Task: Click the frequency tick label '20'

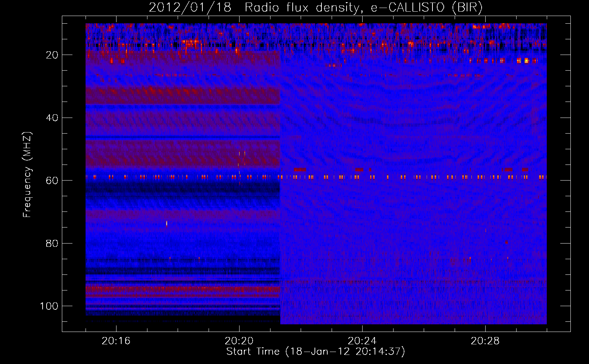Action: click(x=52, y=55)
